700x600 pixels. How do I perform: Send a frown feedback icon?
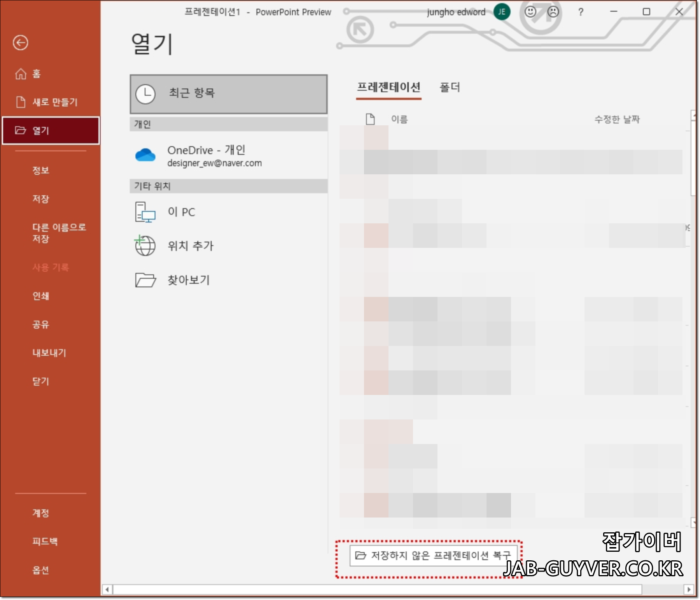pyautogui.click(x=553, y=12)
